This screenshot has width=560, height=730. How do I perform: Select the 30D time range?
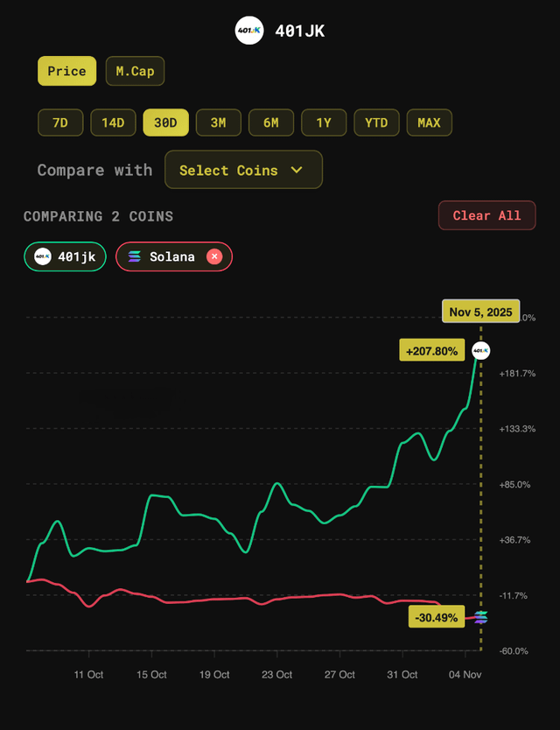pos(165,123)
